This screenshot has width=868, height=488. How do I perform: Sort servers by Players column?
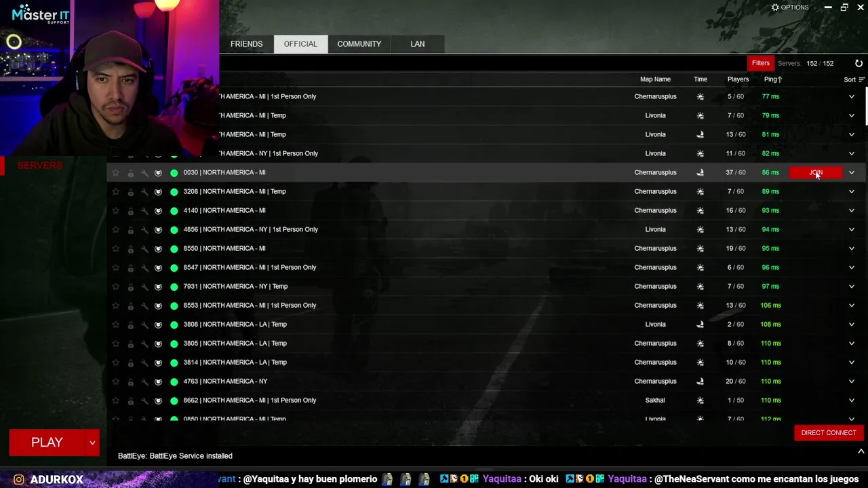[738, 79]
